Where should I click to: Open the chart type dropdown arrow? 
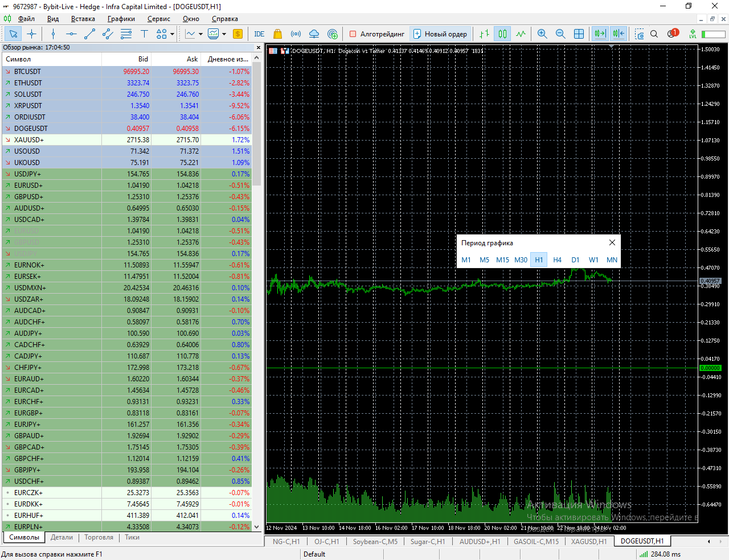click(x=200, y=34)
